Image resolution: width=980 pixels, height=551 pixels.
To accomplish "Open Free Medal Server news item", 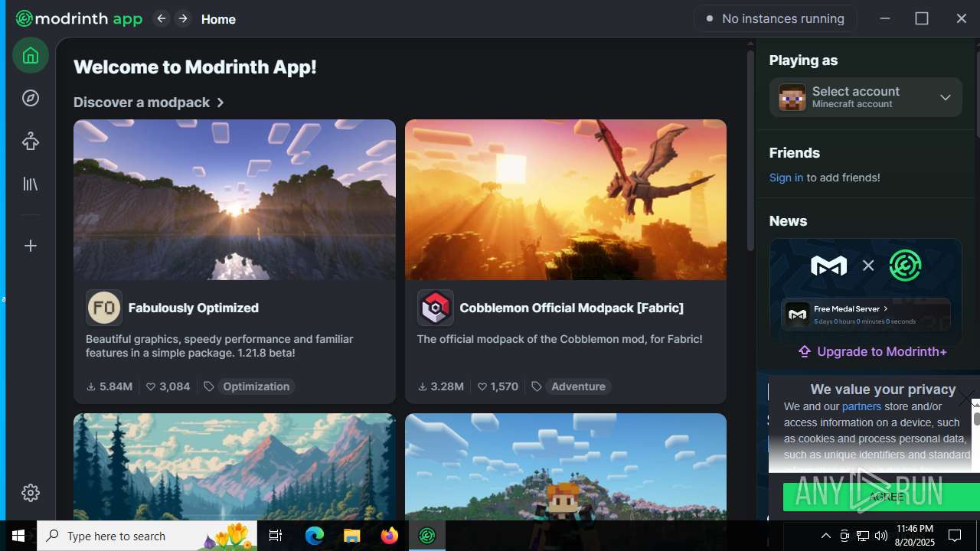I will pyautogui.click(x=865, y=315).
